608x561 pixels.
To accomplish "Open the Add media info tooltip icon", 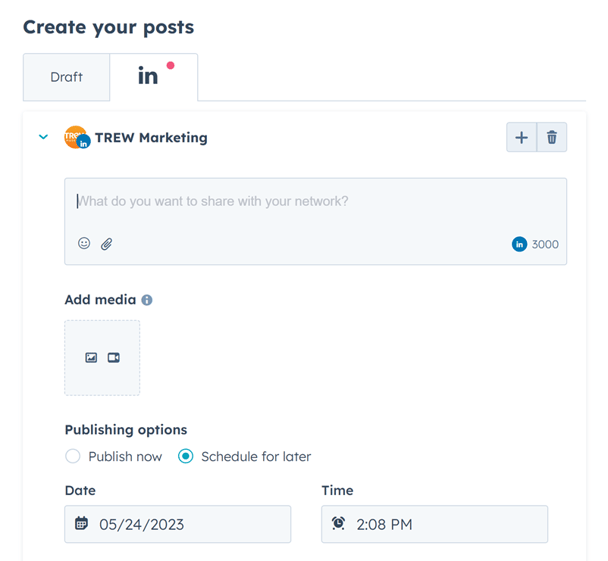I will pyautogui.click(x=147, y=300).
